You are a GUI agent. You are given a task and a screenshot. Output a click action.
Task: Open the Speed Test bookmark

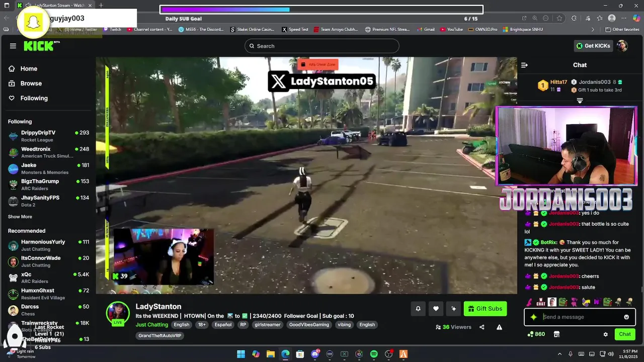(x=295, y=30)
